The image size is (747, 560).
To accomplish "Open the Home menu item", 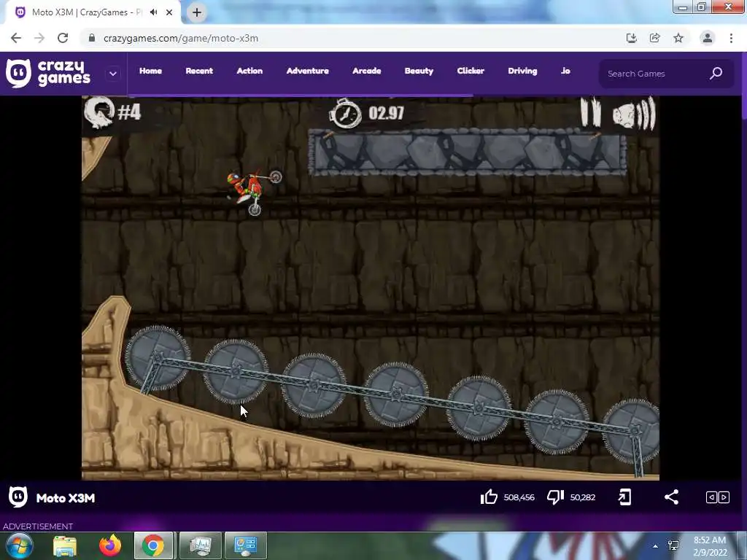I will click(150, 71).
